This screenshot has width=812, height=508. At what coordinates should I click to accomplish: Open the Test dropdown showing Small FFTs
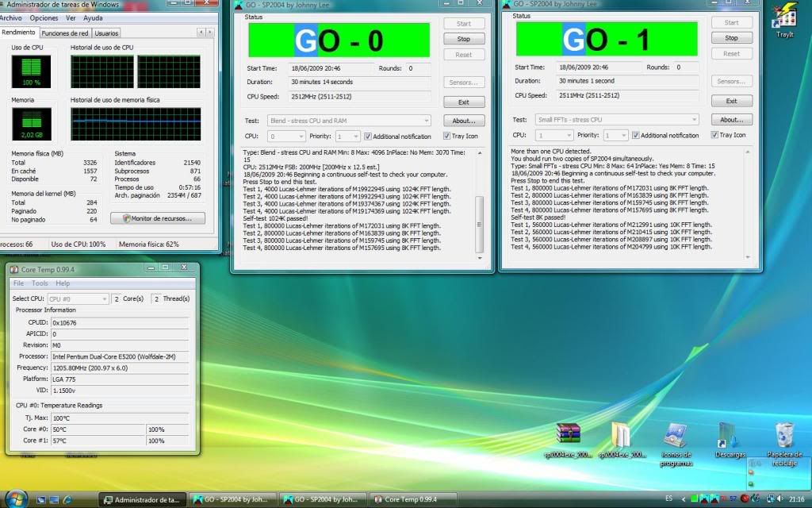coord(617,120)
